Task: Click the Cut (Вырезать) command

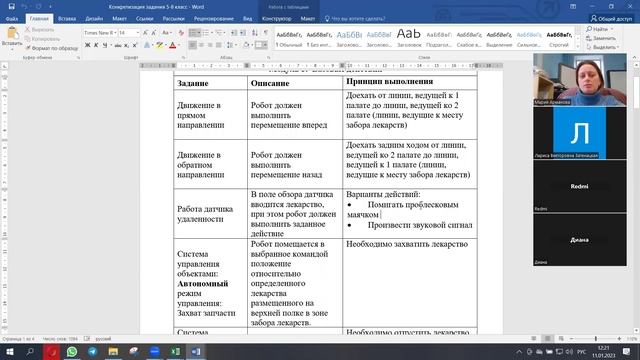Action: (x=40, y=29)
